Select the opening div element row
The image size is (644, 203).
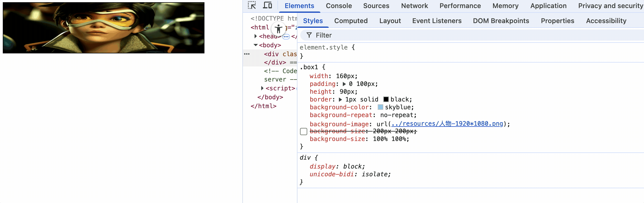(x=280, y=54)
